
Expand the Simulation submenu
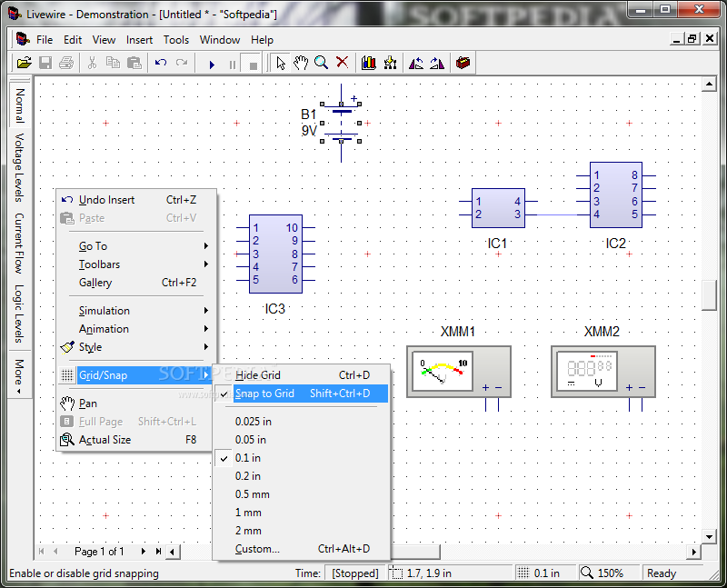pyautogui.click(x=135, y=310)
